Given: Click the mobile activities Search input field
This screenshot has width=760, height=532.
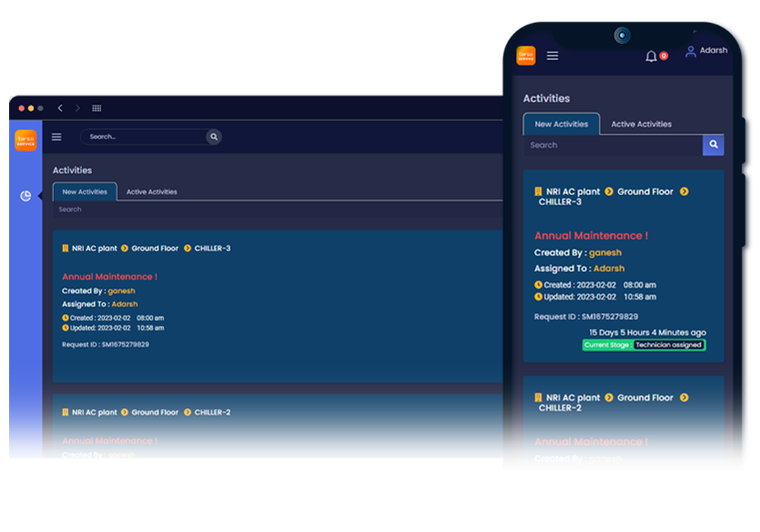Looking at the screenshot, I should (x=613, y=145).
